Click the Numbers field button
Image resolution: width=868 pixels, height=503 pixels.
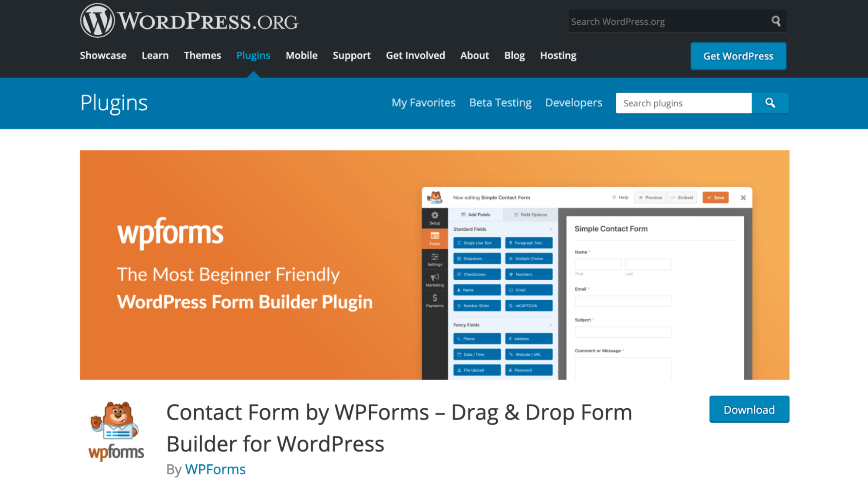[528, 274]
